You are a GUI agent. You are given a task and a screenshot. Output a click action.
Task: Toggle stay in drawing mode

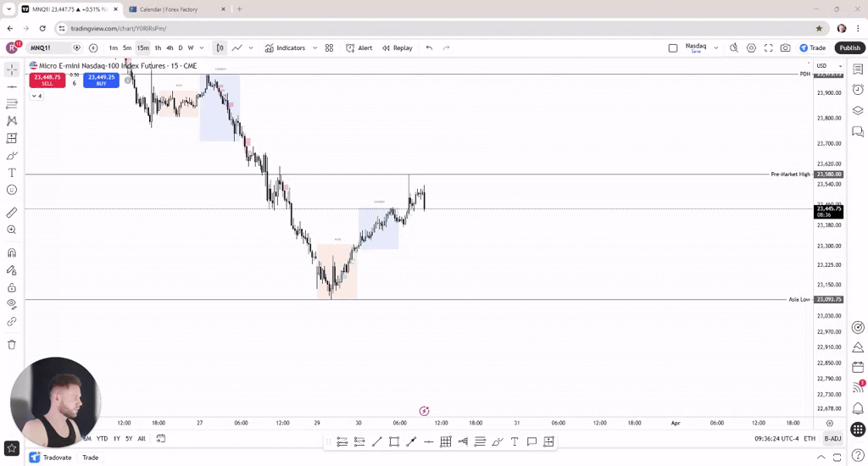[x=12, y=270]
